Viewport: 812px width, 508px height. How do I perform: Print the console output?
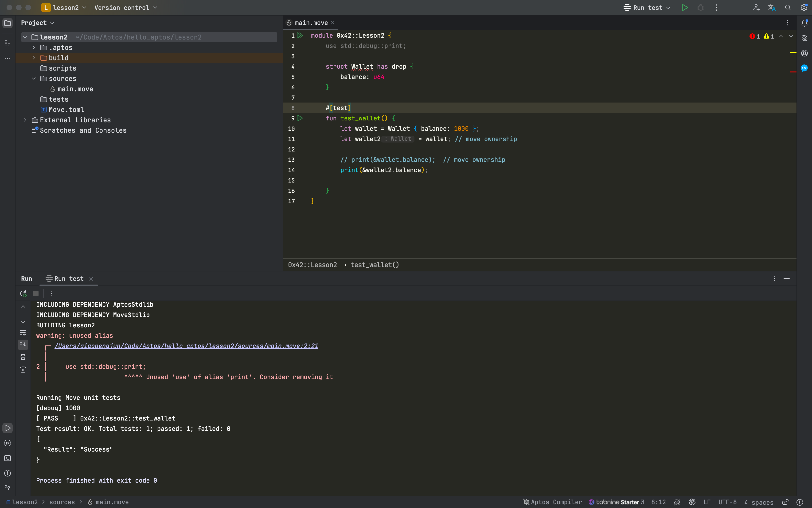pos(23,357)
